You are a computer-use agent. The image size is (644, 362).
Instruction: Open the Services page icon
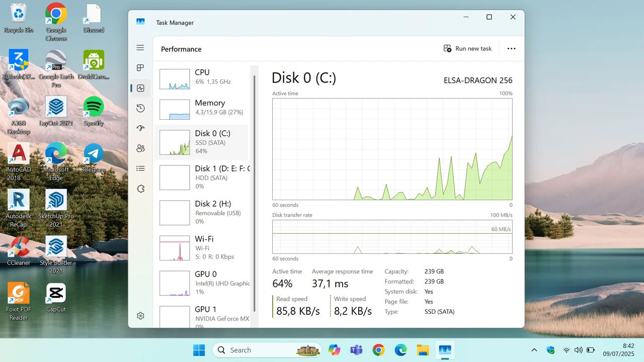pyautogui.click(x=140, y=189)
